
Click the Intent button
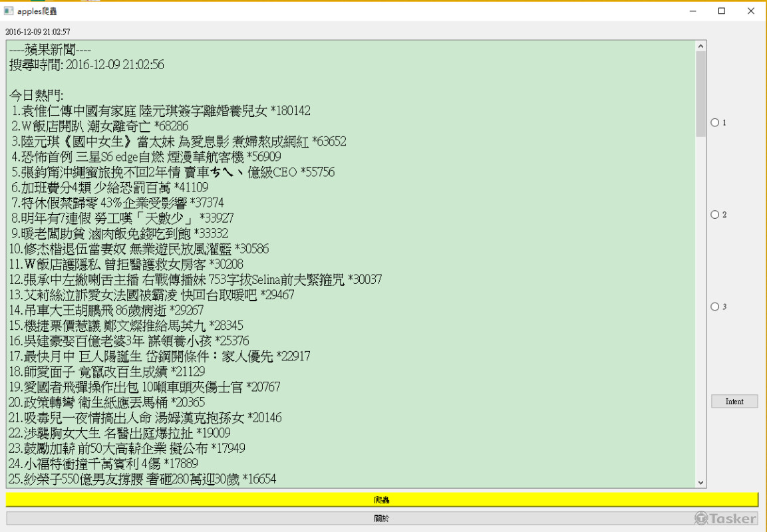tap(734, 402)
